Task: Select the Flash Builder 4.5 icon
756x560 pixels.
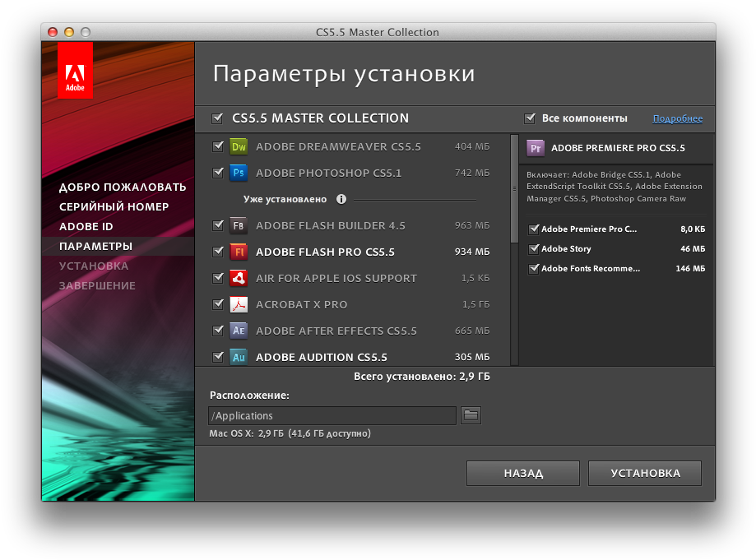Action: pos(239,225)
